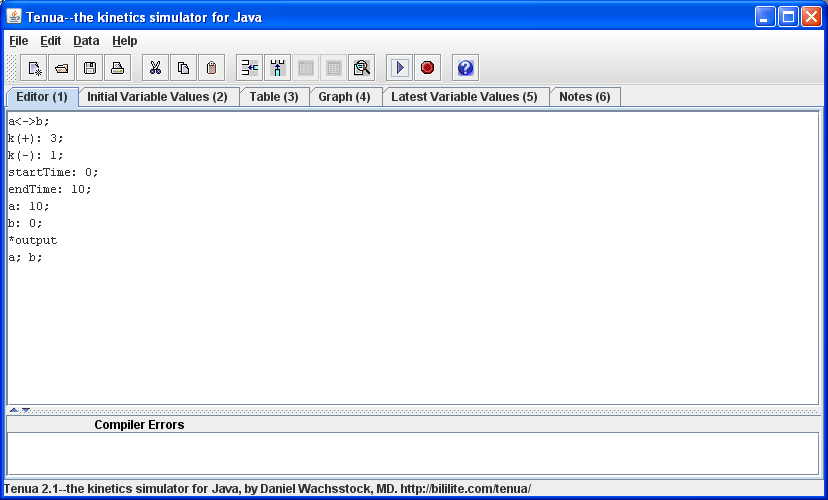The image size is (828, 500).
Task: Open the Edit menu
Action: [x=51, y=41]
